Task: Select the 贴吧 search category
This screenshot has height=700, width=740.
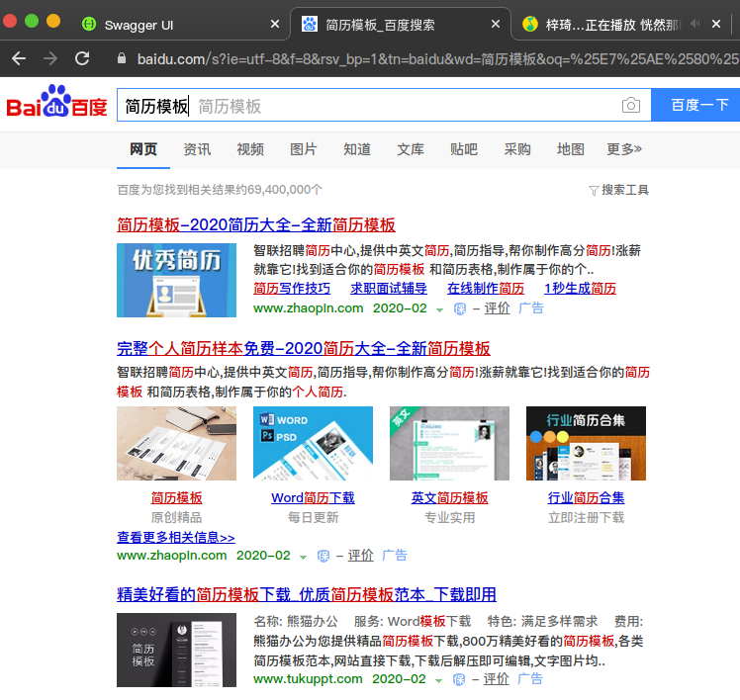Action: pos(464,149)
